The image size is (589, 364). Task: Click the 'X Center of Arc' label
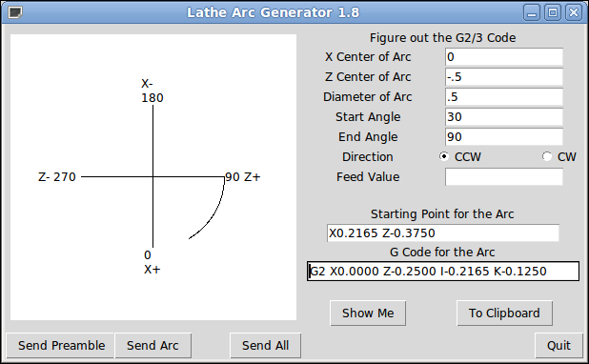pyautogui.click(x=368, y=57)
